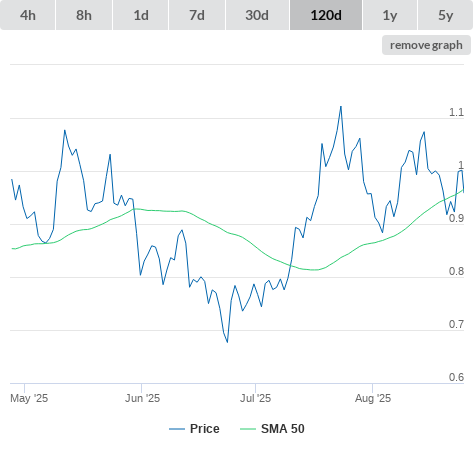Open the 7d time range tab
The image size is (474, 455).
coord(197,15)
